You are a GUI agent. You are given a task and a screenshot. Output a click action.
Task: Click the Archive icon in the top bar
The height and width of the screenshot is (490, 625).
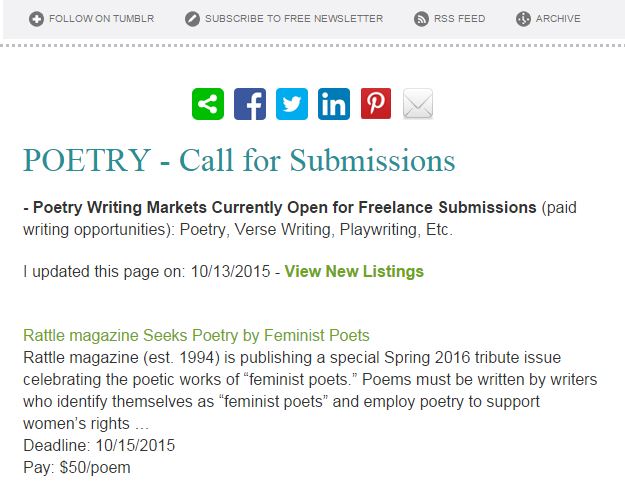pos(524,19)
